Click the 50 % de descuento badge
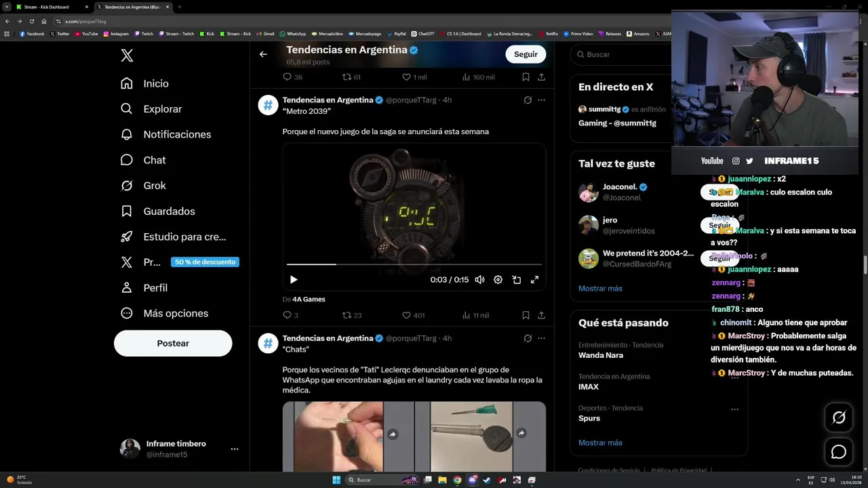This screenshot has height=488, width=868. (x=205, y=262)
